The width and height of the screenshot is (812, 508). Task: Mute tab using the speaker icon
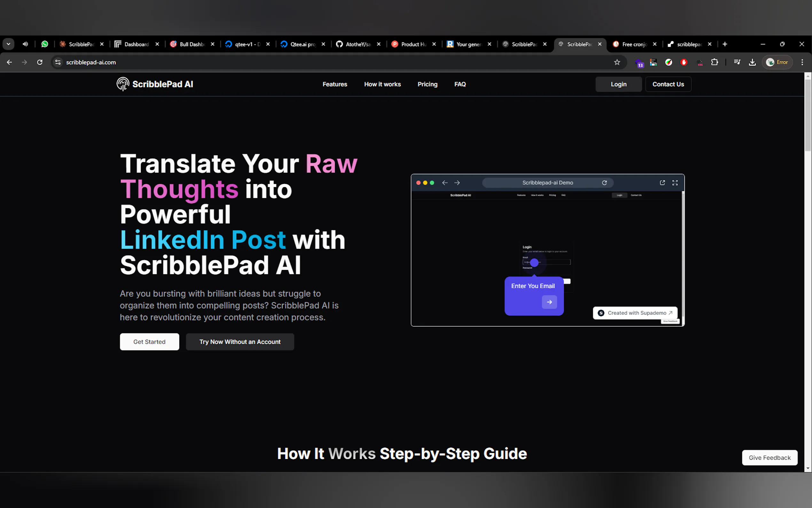[x=25, y=44]
